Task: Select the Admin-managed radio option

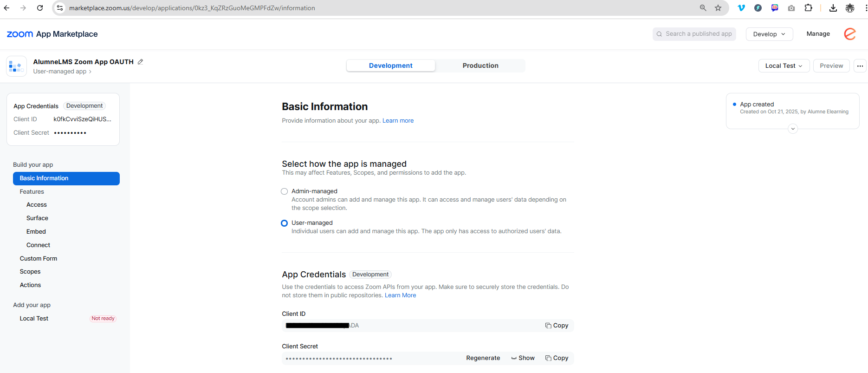Action: pyautogui.click(x=285, y=191)
